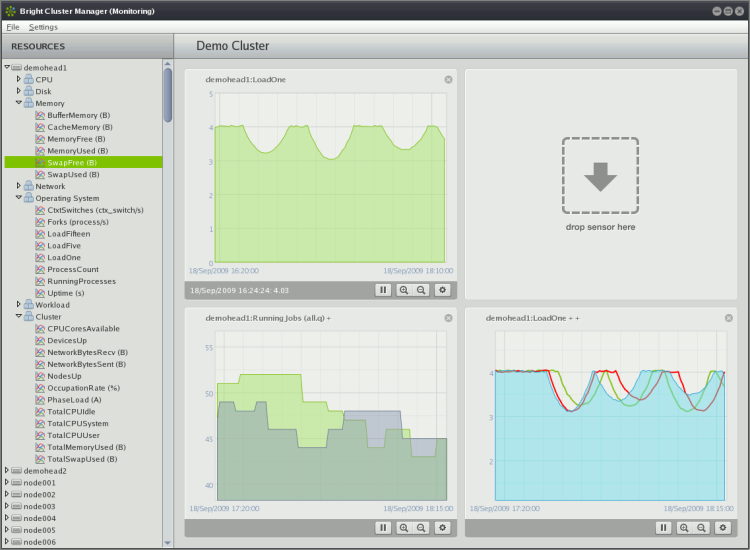Viewport: 750px width, 550px height.
Task: Pause the LoadOne + + multi-line chart
Action: pos(663,528)
